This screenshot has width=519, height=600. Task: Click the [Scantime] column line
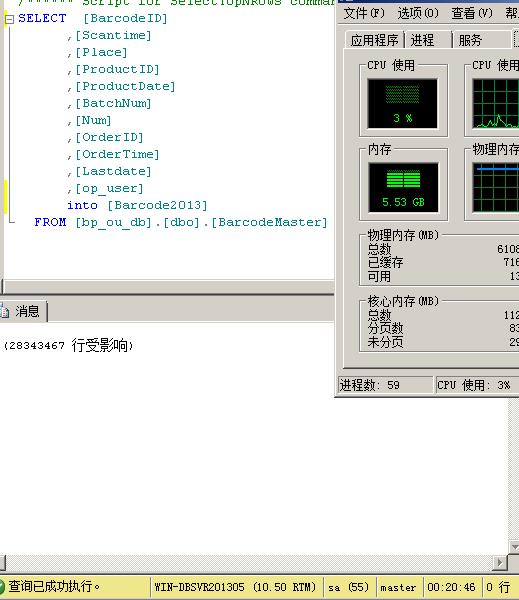pos(113,36)
